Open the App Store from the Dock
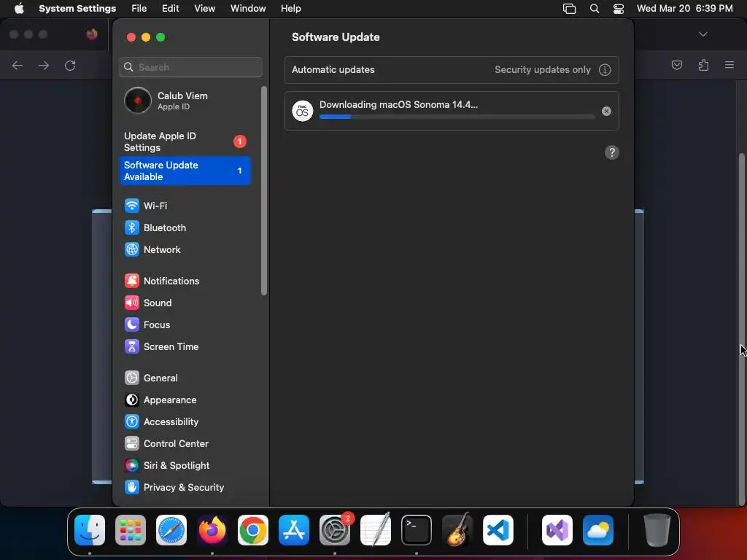Image resolution: width=747 pixels, height=560 pixels. click(x=294, y=530)
